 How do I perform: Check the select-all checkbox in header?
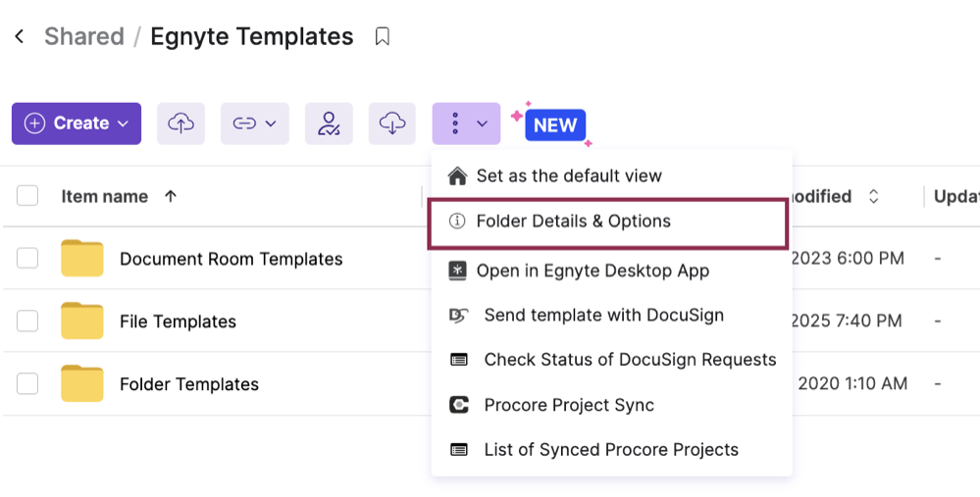[x=27, y=196]
